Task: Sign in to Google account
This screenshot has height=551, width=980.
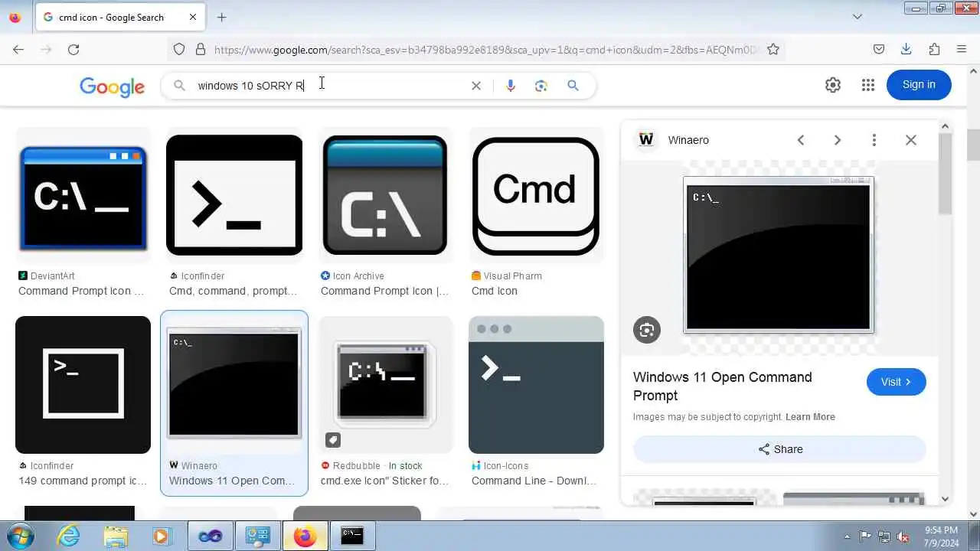Action: pyautogui.click(x=919, y=85)
